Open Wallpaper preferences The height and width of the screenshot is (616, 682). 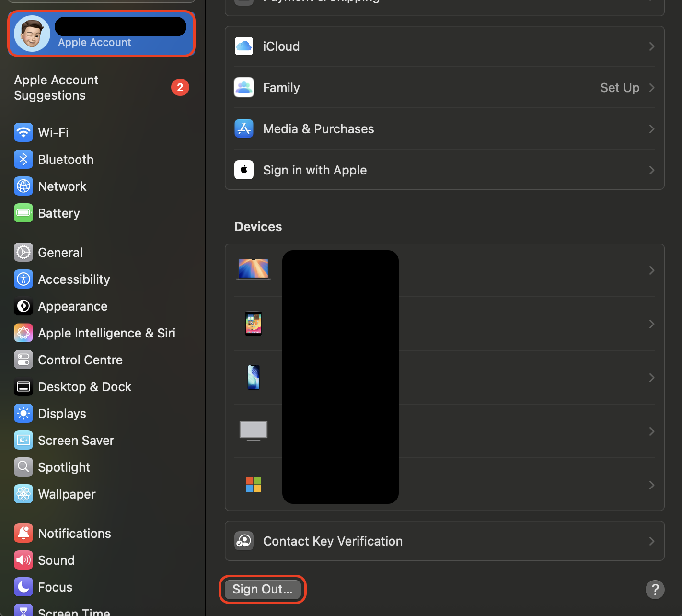tap(67, 494)
